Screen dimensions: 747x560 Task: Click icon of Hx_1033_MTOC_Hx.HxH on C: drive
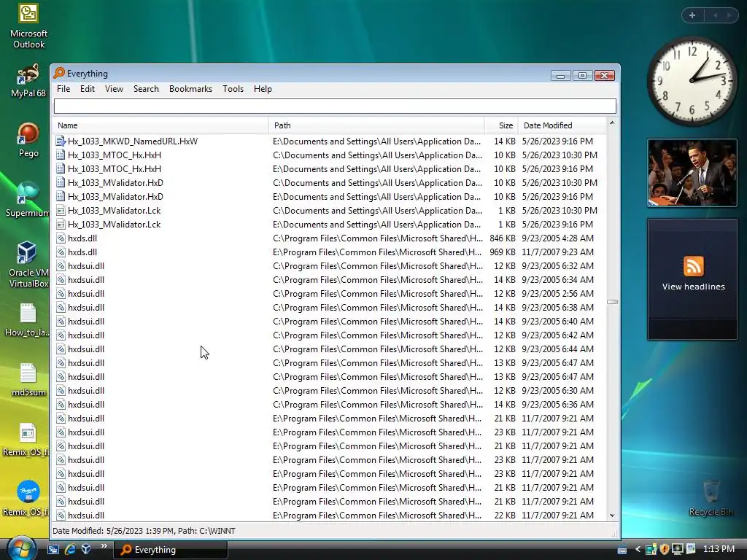61,155
